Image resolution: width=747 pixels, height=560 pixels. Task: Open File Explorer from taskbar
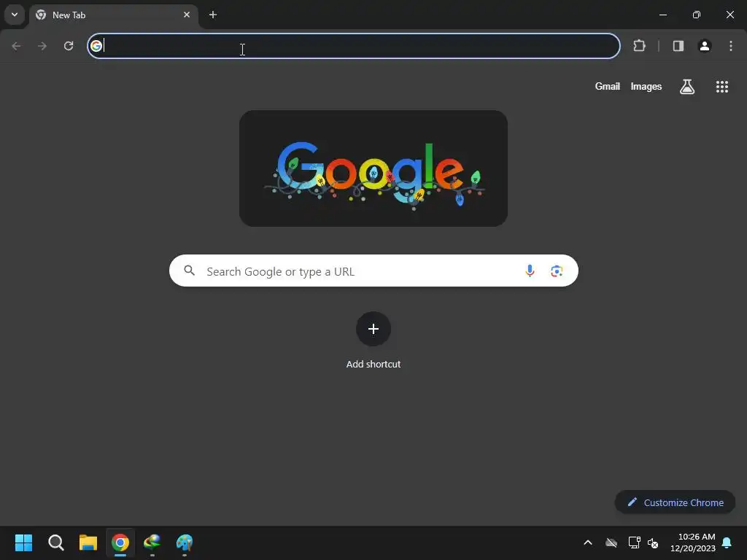(88, 542)
